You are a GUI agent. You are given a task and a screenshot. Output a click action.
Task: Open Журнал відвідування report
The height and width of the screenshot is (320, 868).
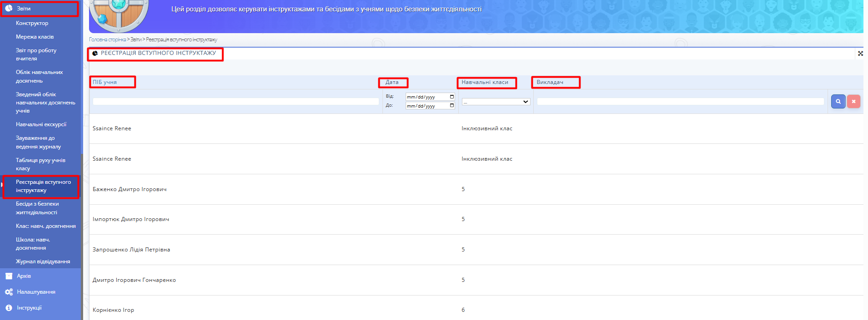coord(43,261)
